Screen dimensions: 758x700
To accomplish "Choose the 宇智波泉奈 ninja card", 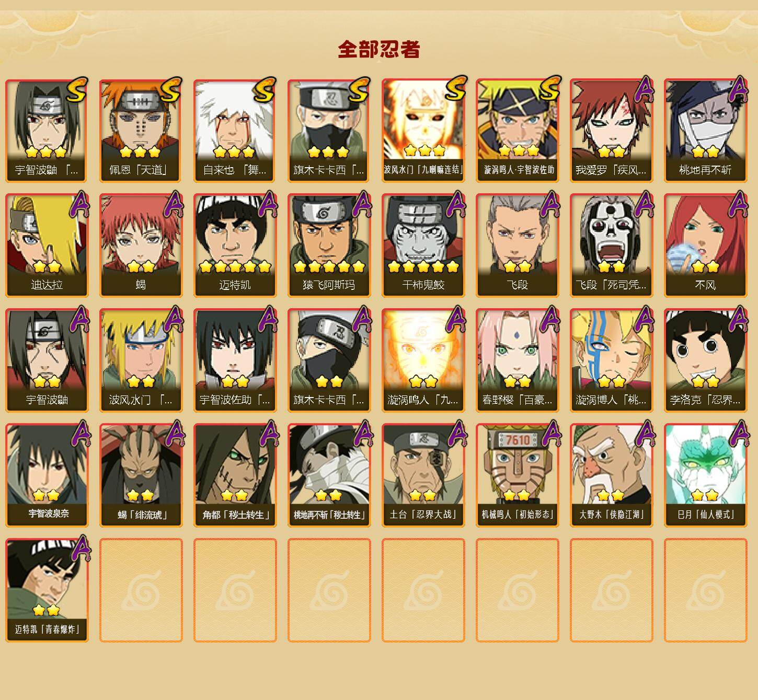I will pos(47,475).
